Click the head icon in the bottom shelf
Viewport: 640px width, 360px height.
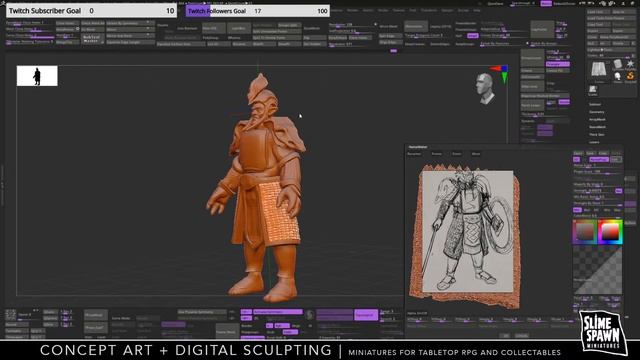click(309, 315)
